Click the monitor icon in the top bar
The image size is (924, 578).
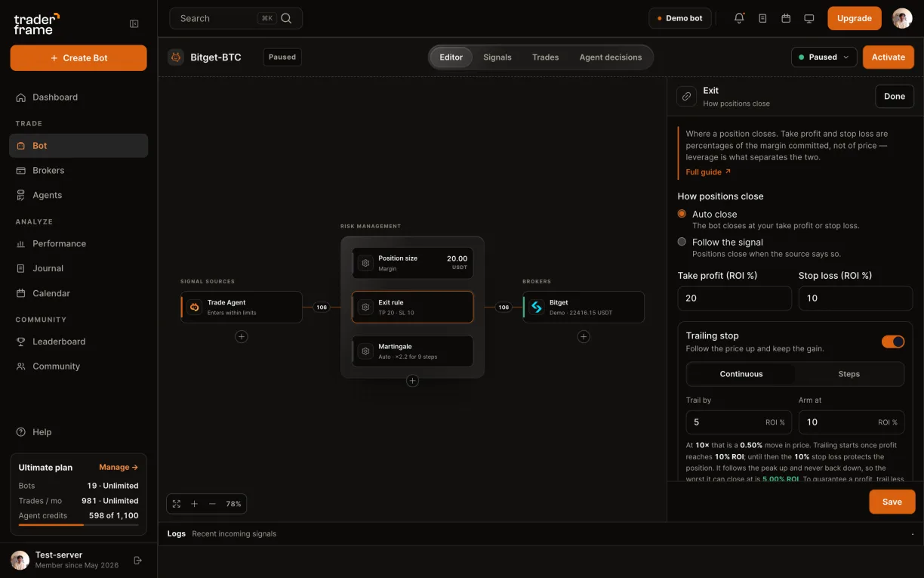coord(809,18)
